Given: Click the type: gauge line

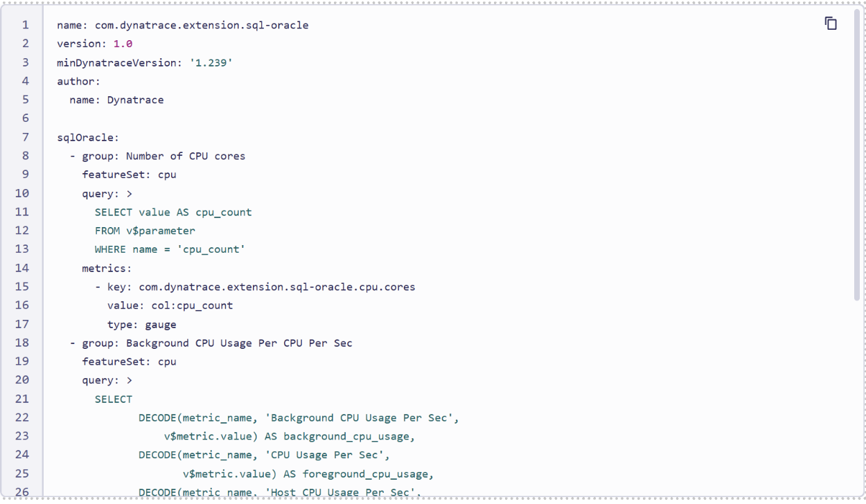Looking at the screenshot, I should pyautogui.click(x=141, y=324).
